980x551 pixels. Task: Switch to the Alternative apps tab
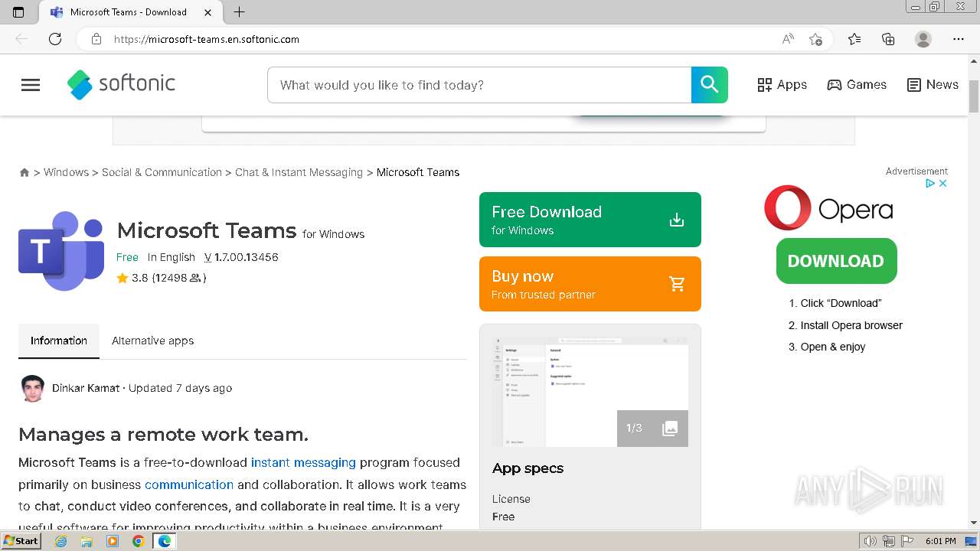152,341
